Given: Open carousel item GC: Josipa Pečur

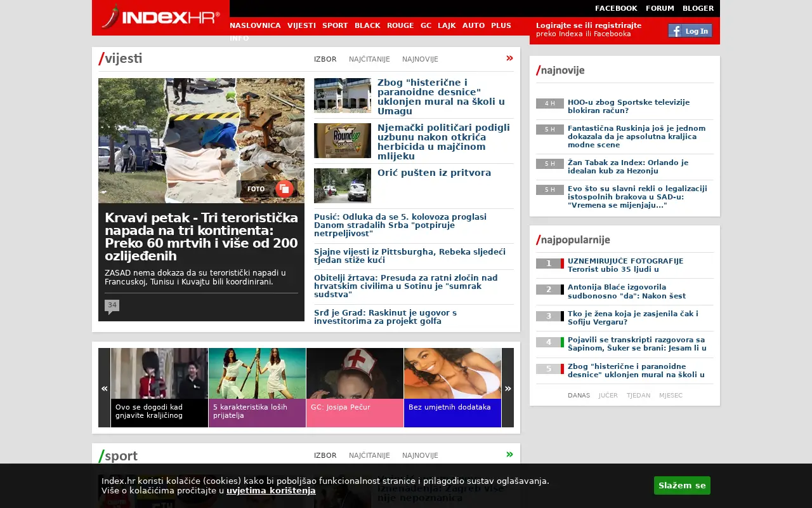Looking at the screenshot, I should 355,387.
